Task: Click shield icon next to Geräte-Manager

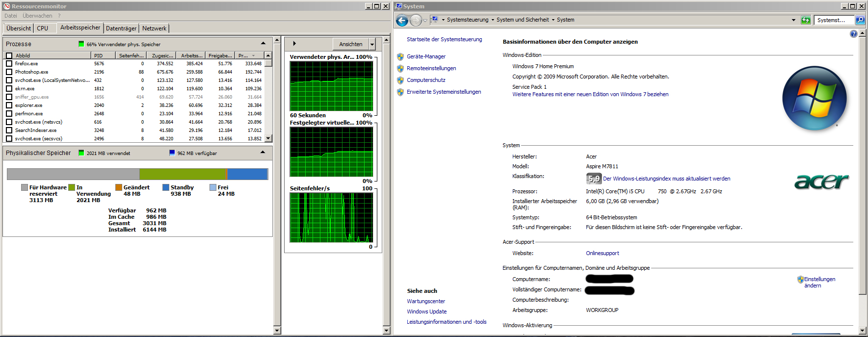Action: coord(400,57)
